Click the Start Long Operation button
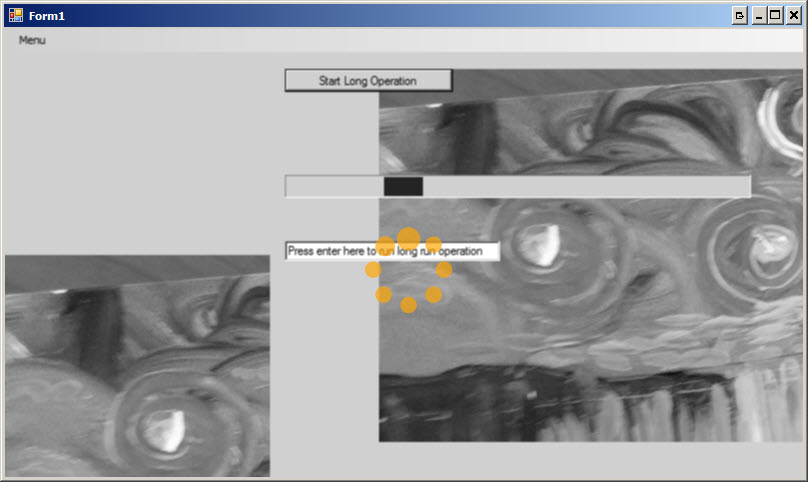Screen dimensions: 808x482 (368, 81)
